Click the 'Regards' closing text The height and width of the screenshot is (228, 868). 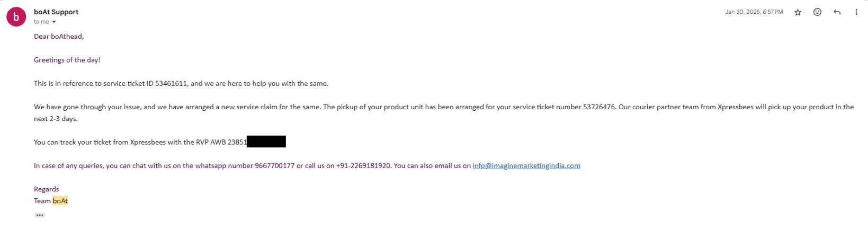tap(47, 189)
